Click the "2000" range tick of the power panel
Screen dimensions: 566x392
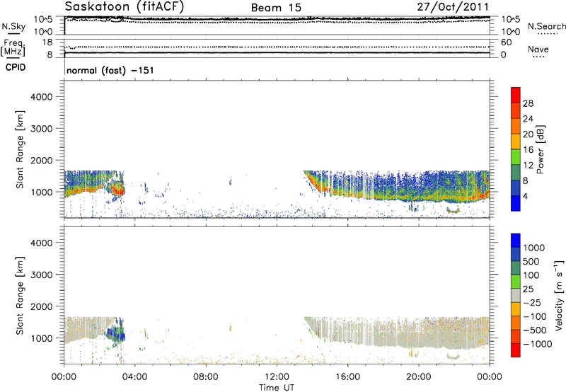tap(41, 160)
